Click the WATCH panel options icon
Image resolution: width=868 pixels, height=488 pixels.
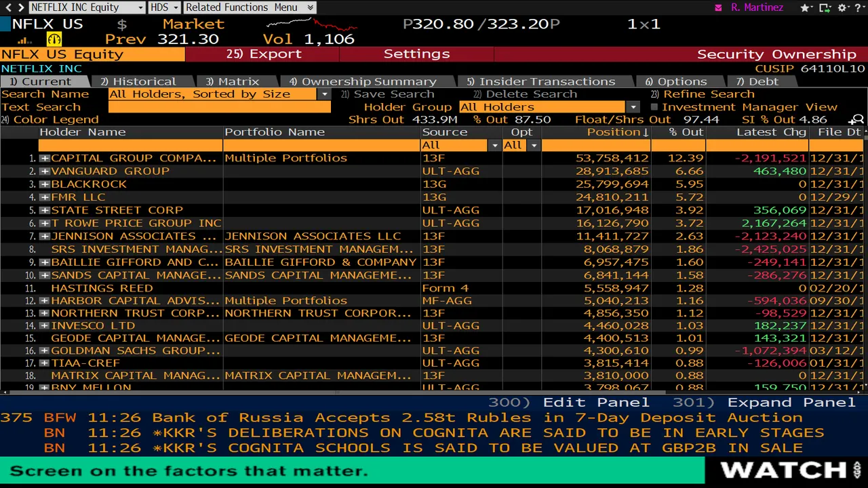pyautogui.click(x=858, y=470)
